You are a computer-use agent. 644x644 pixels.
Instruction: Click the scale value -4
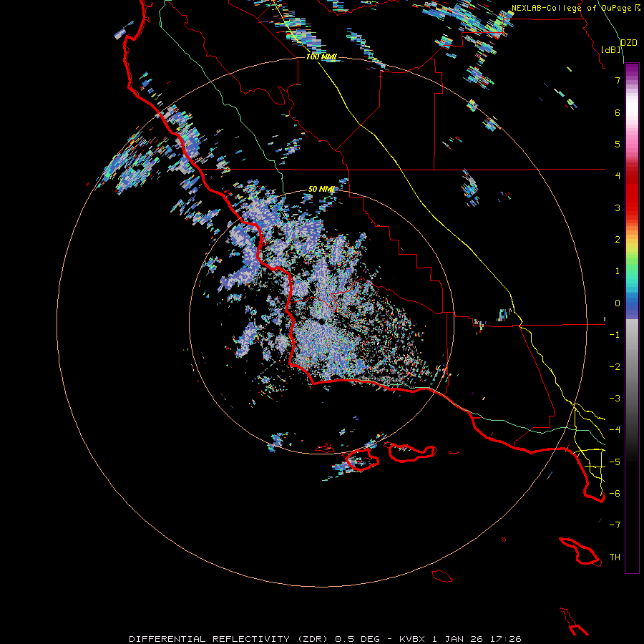(x=615, y=430)
